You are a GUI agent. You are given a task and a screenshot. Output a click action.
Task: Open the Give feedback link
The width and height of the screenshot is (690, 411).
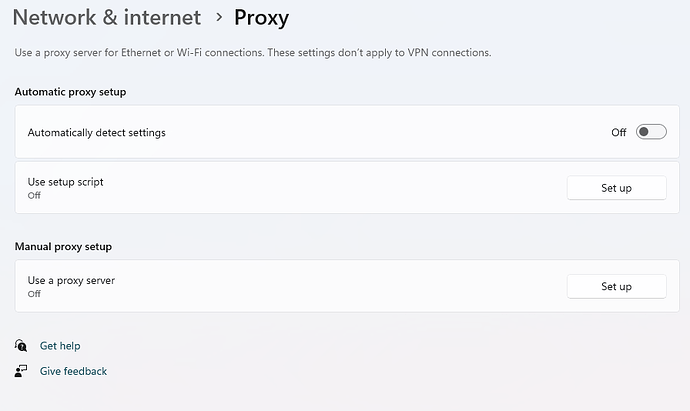point(73,371)
